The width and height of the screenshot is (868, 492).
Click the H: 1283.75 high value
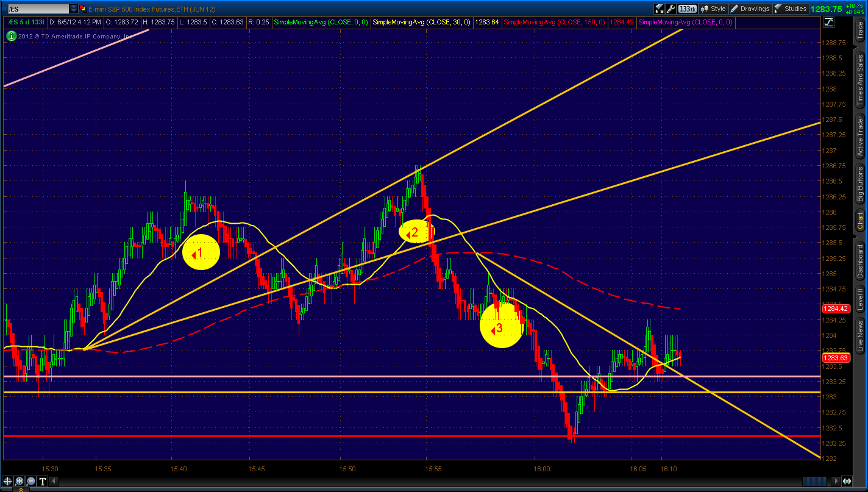coord(160,23)
